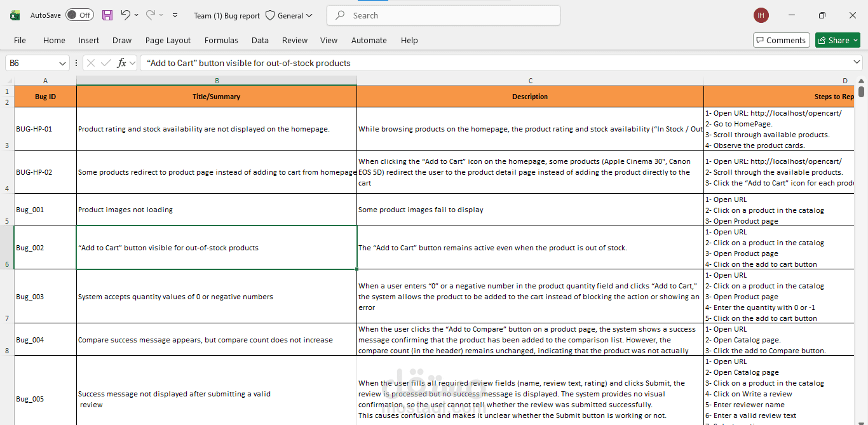868x425 pixels.
Task: Click the Name Box showing B6
Action: click(x=32, y=63)
